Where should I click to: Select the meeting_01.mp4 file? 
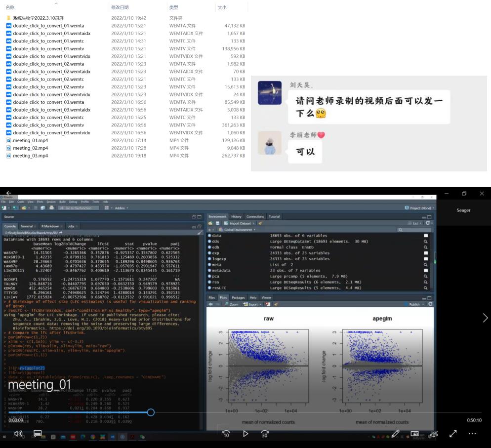(x=31, y=140)
